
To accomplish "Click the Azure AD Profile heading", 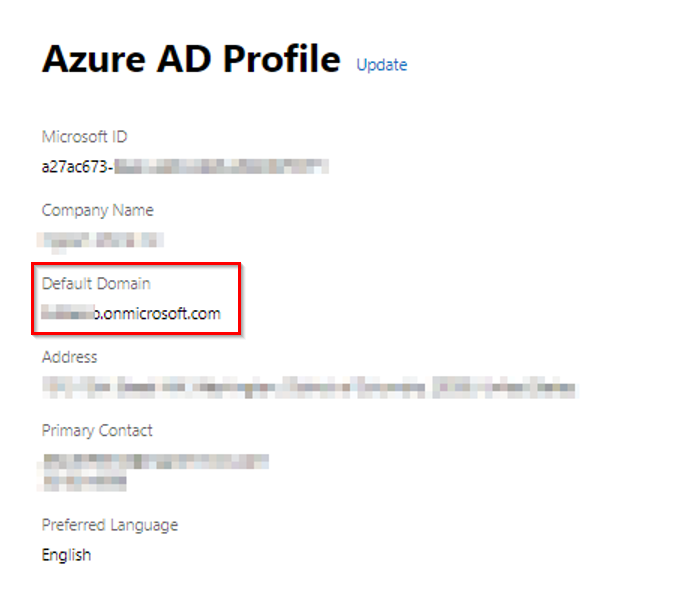I will pos(191,60).
